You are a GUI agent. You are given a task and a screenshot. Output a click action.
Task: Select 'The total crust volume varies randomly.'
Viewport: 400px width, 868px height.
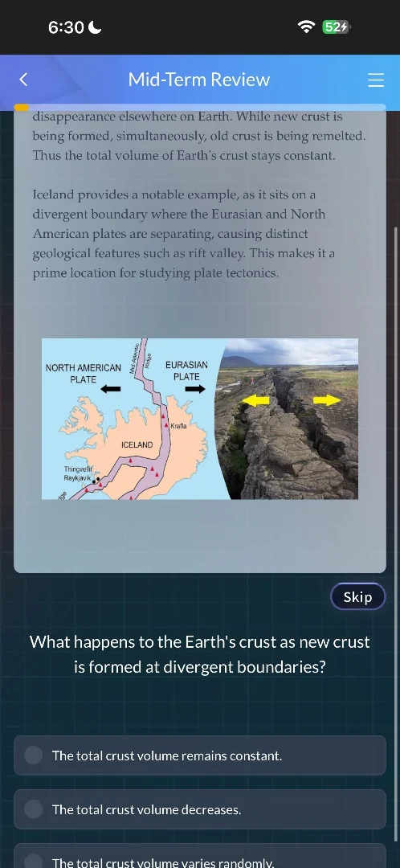click(x=200, y=857)
